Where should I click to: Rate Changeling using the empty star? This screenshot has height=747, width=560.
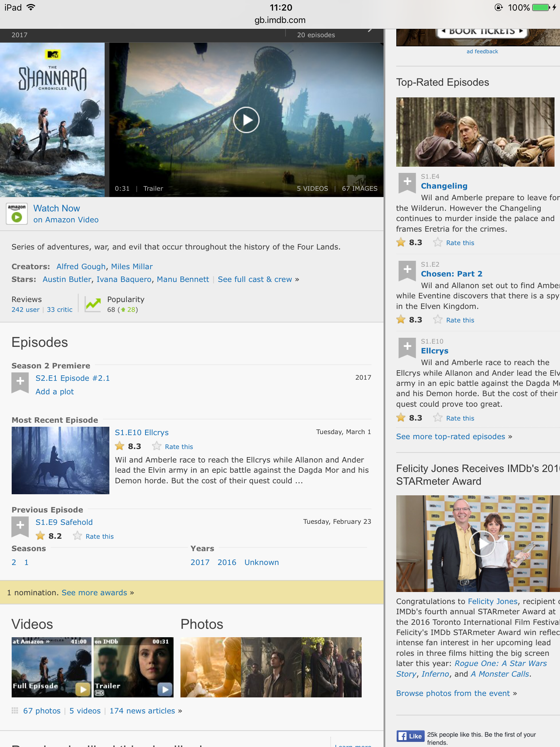point(438,243)
